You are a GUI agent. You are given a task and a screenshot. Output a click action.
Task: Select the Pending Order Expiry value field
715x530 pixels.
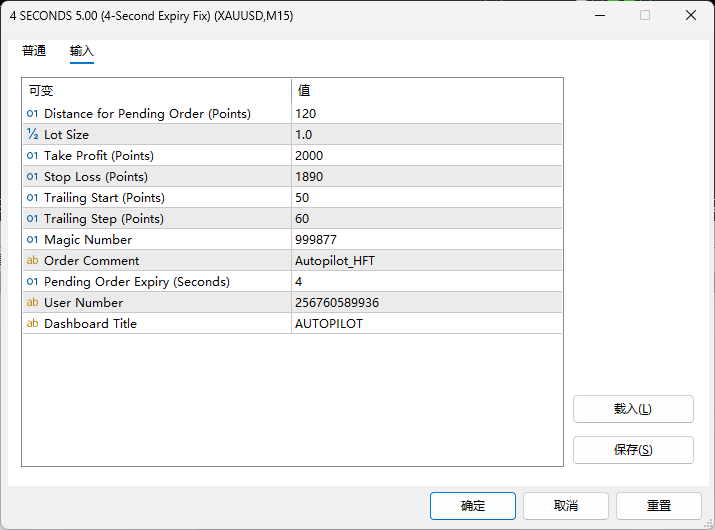(427, 282)
